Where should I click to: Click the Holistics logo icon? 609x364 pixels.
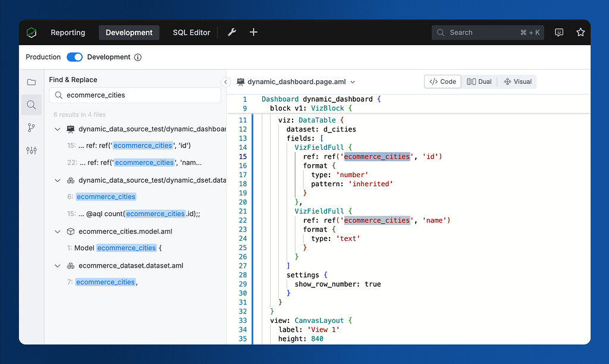[32, 32]
